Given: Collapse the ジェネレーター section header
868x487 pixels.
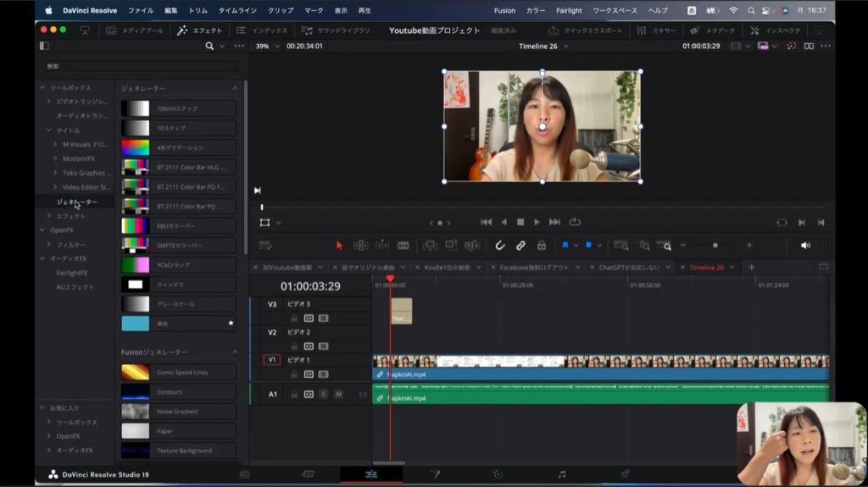Looking at the screenshot, I should pos(236,88).
